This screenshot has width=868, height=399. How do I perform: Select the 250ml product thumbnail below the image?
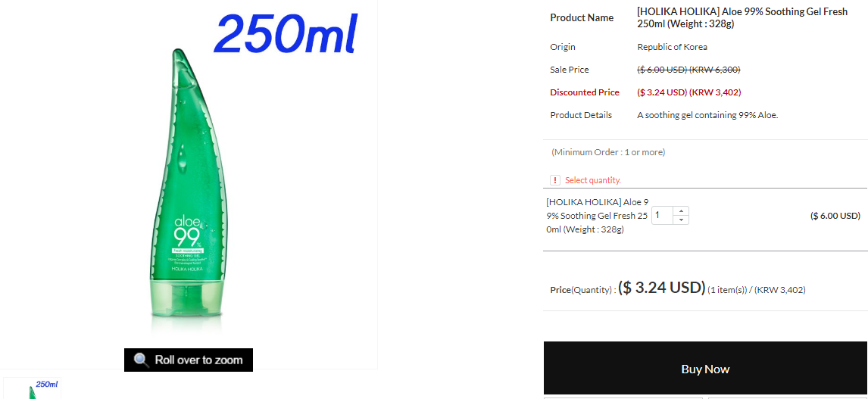tap(32, 388)
